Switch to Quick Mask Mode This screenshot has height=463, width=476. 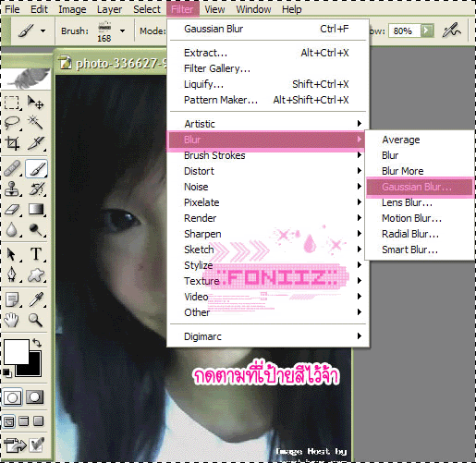[35, 397]
